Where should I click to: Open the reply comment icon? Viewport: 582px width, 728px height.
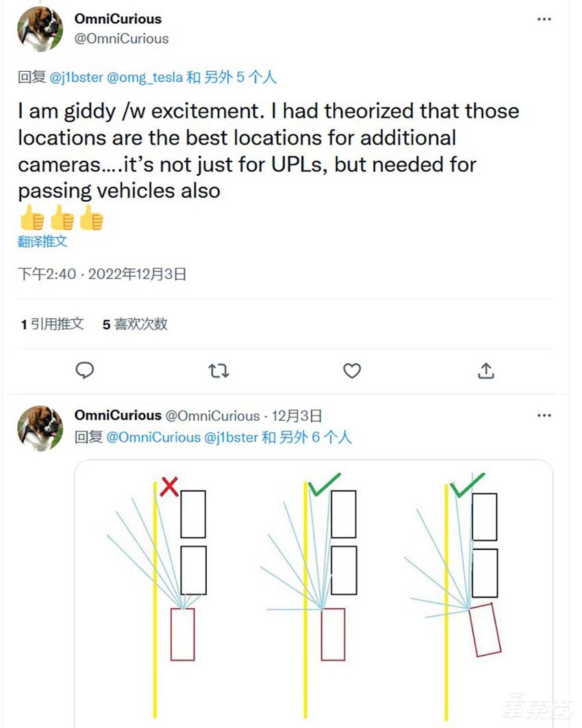tap(85, 371)
